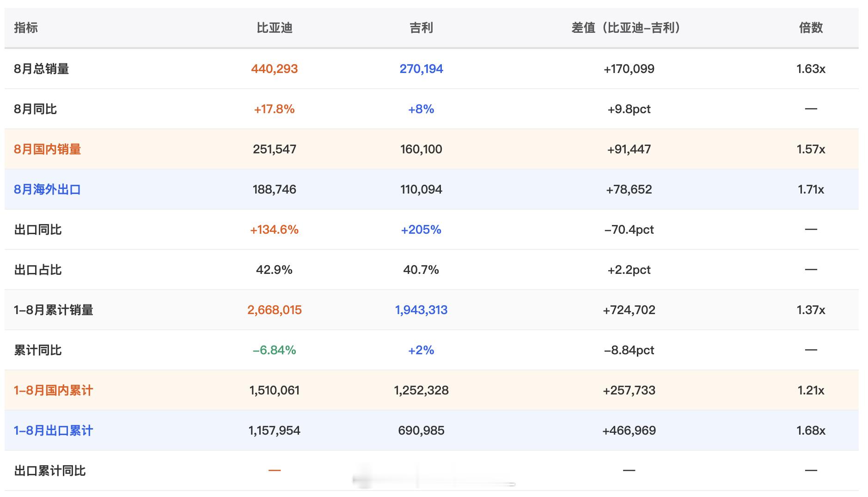Screen dimensions: 868x497
Task: Click the 110,094 export cell
Action: [x=421, y=189]
